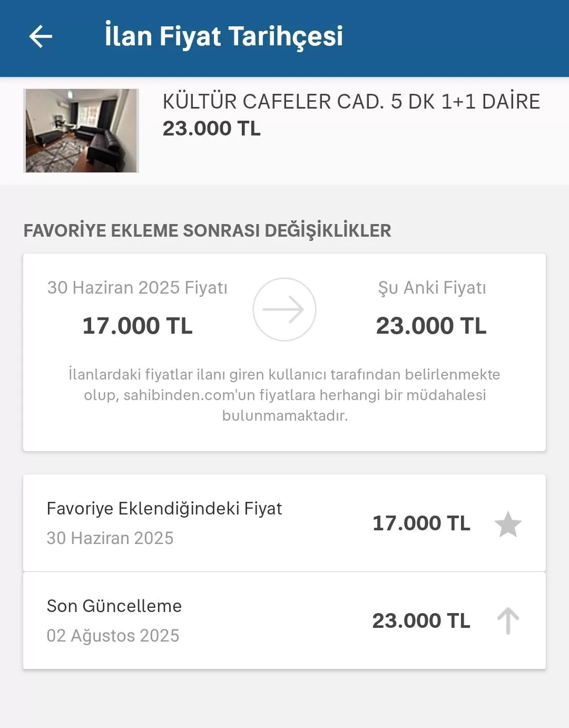
Task: Click the price increase up-arrow icon
Action: pos(508,621)
